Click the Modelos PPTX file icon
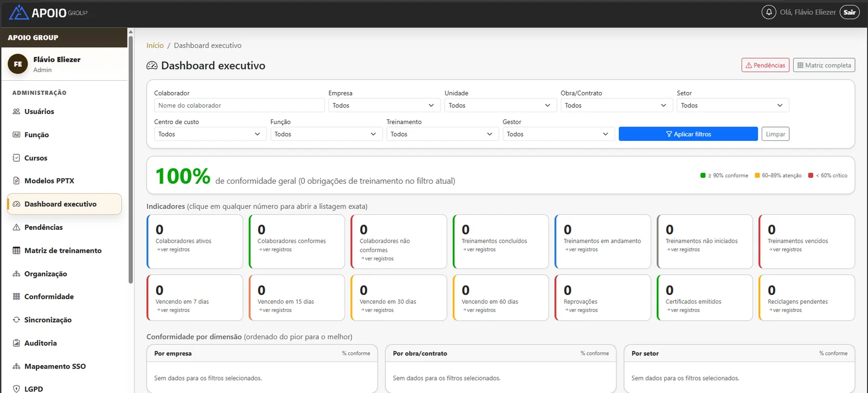This screenshot has height=393, width=868. pyautogui.click(x=16, y=181)
